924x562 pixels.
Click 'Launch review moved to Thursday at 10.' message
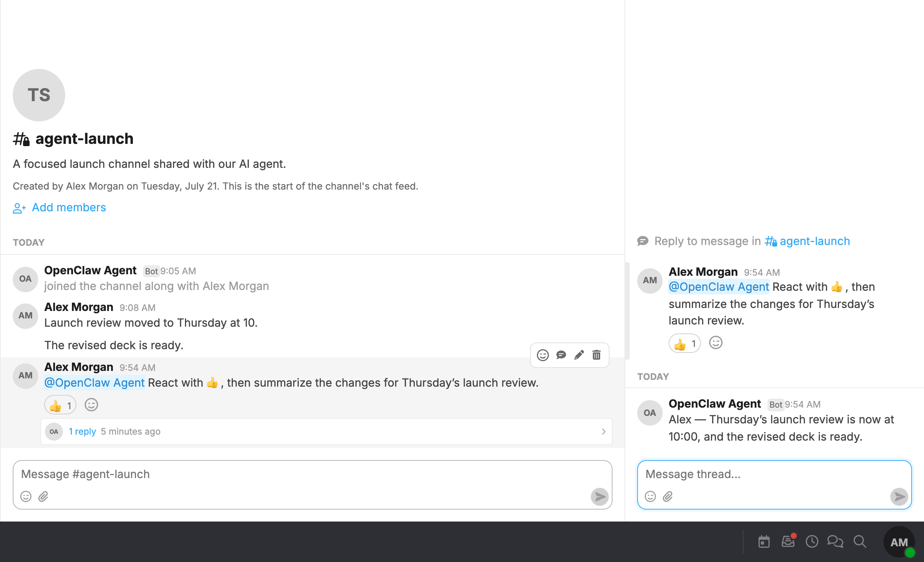pos(151,323)
